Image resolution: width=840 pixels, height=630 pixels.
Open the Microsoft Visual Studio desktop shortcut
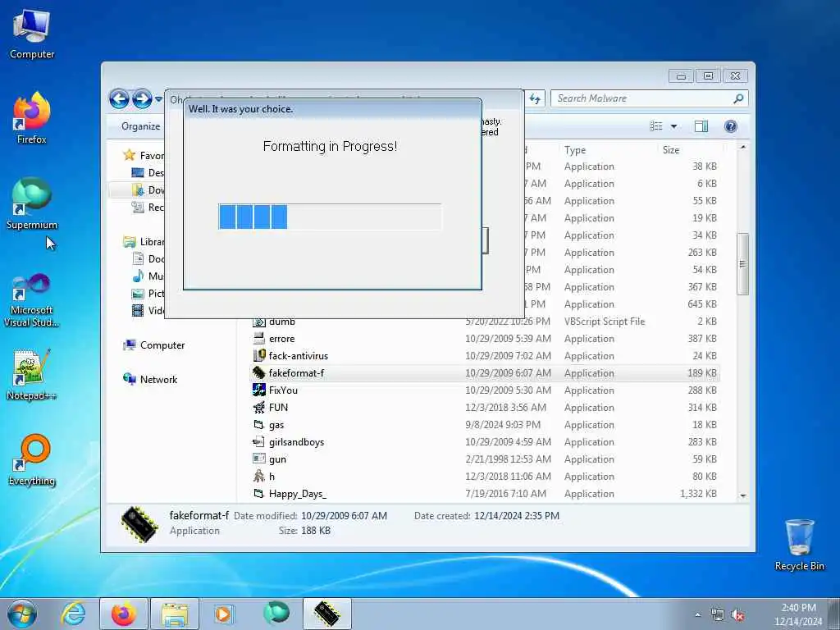(32, 300)
